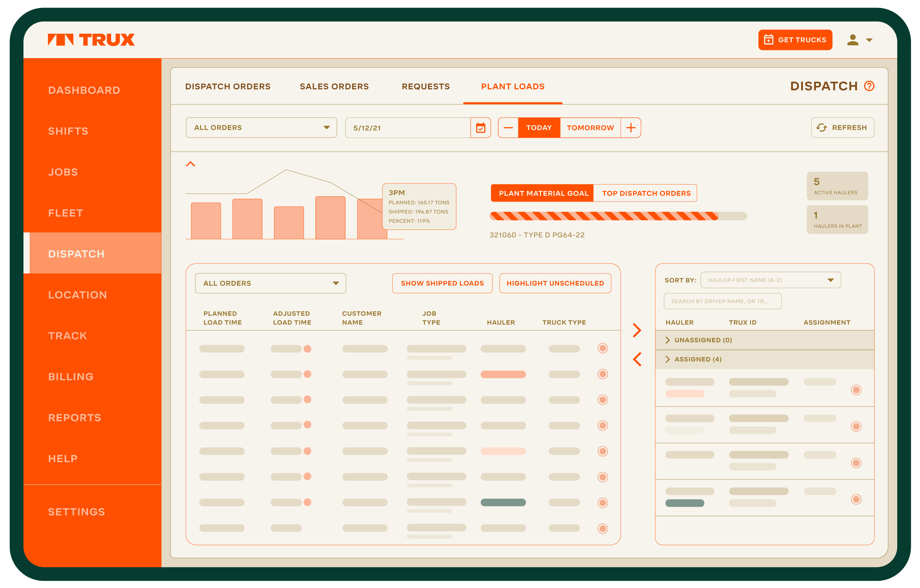The height and width of the screenshot is (588, 920).
Task: Click the calendar date picker icon
Action: tap(480, 128)
